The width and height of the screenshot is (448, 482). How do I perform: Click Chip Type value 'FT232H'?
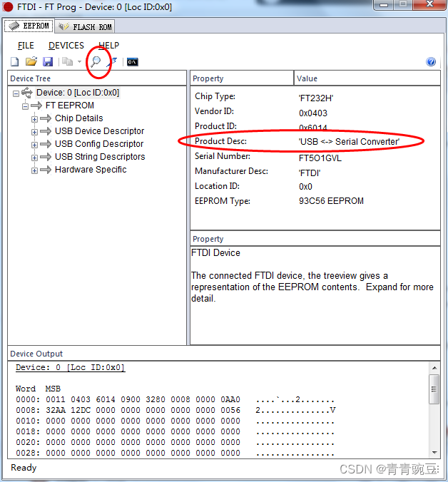(316, 98)
